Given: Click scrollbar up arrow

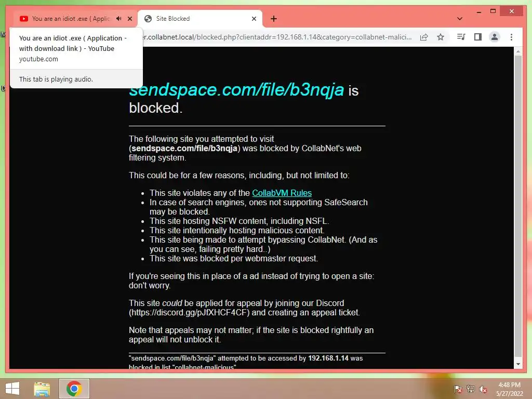Looking at the screenshot, I should pos(518,51).
